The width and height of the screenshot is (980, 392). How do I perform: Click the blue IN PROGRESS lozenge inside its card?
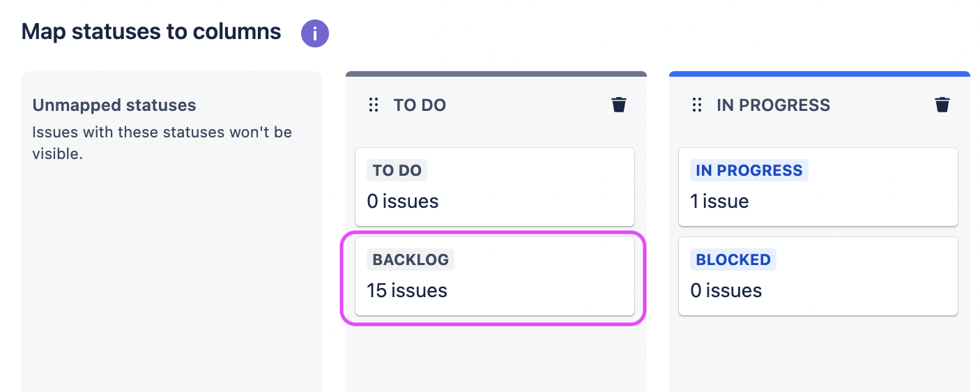click(749, 170)
